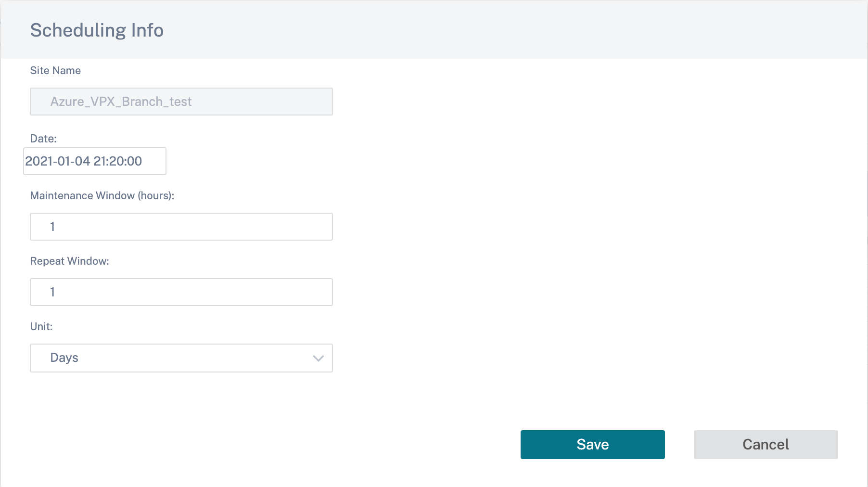
Task: Open the Unit dropdown showing Days
Action: click(x=181, y=358)
